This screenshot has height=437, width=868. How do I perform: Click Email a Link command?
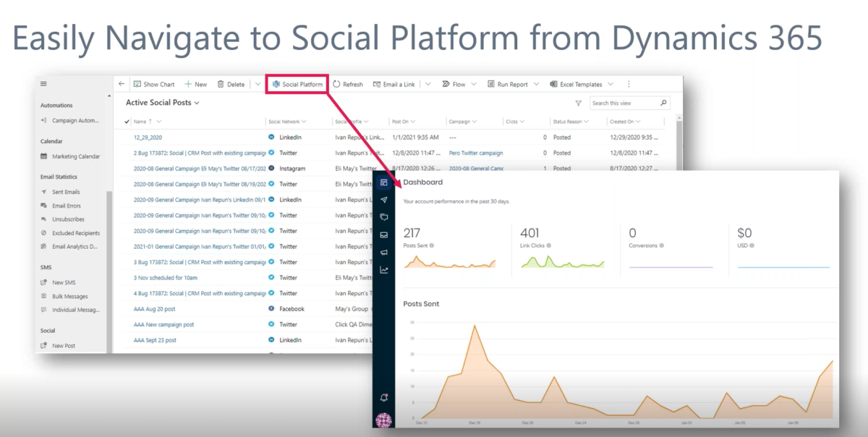tap(394, 84)
